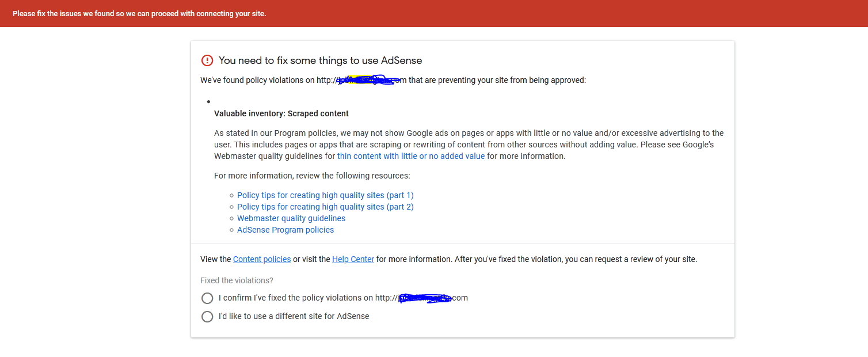Select 'I'd like to use a different site' radio
868x357 pixels.
(x=207, y=317)
